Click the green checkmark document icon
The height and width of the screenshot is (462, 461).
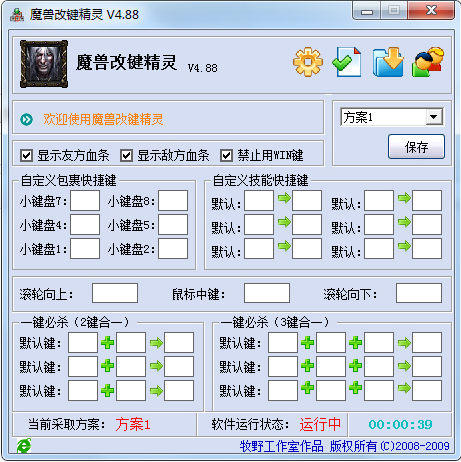point(347,62)
